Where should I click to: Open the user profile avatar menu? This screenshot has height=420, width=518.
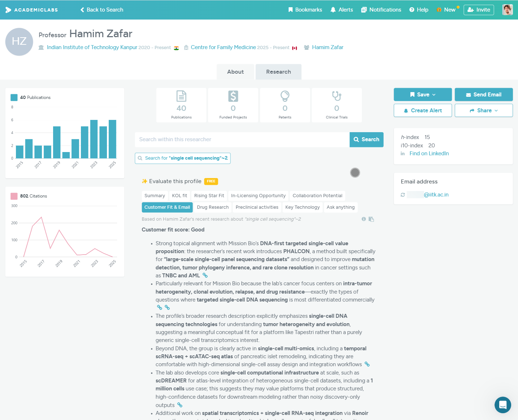pos(508,10)
